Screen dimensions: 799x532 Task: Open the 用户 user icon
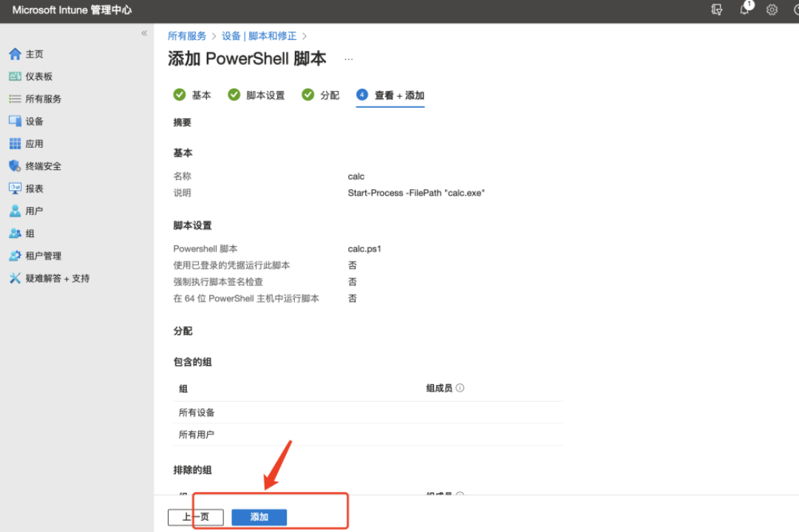click(16, 211)
